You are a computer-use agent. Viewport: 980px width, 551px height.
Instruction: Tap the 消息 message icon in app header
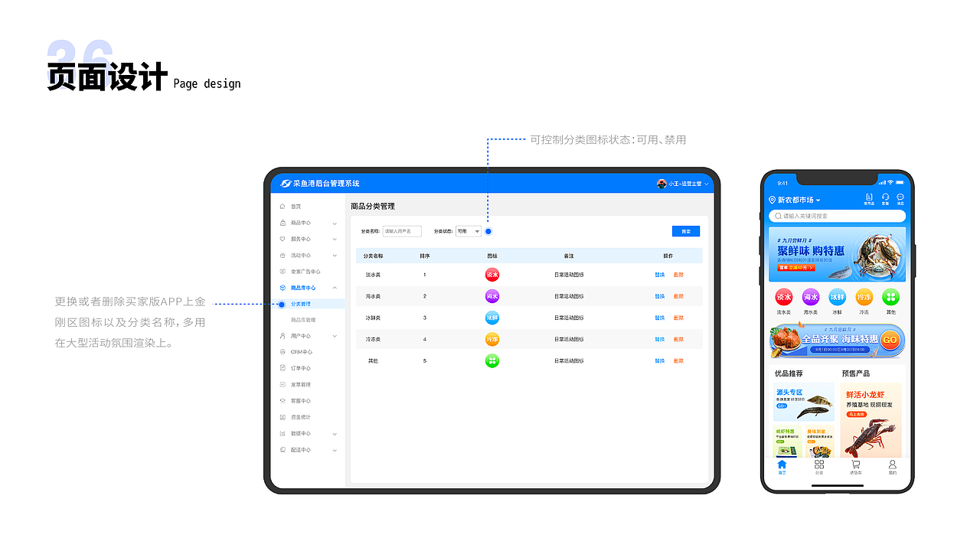(899, 199)
